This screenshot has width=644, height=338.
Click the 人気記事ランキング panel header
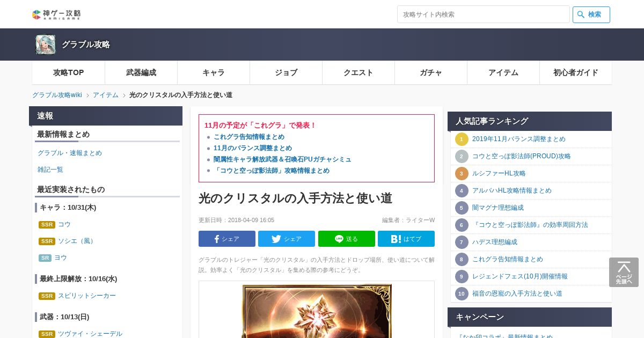tap(530, 121)
